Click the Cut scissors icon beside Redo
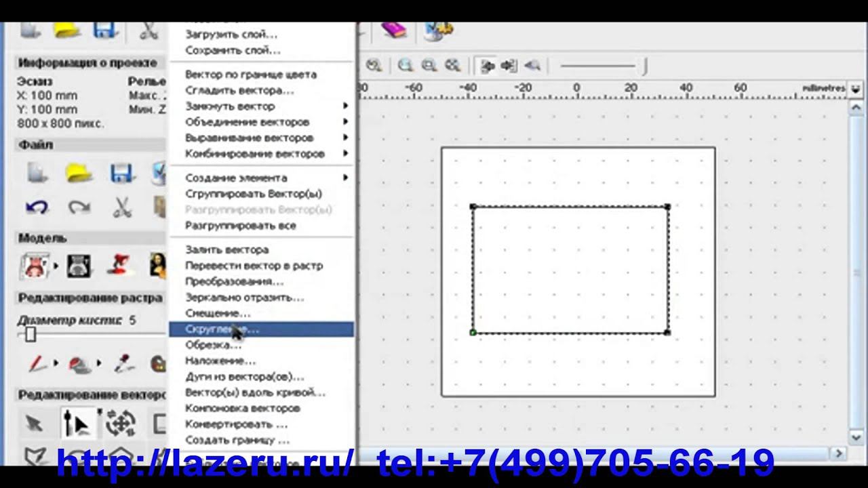Screen dimensions: 868x488 pyautogui.click(x=122, y=207)
